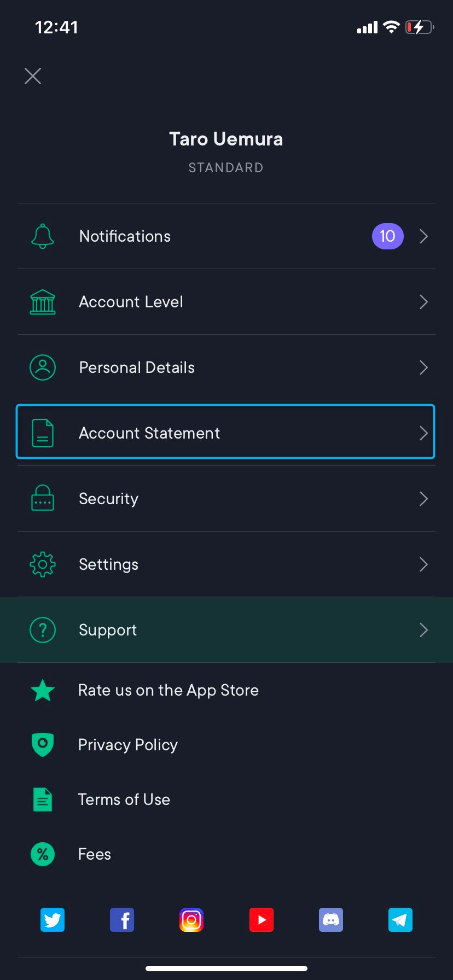Expand the Personal Details chevron
This screenshot has height=980, width=453.
point(423,367)
